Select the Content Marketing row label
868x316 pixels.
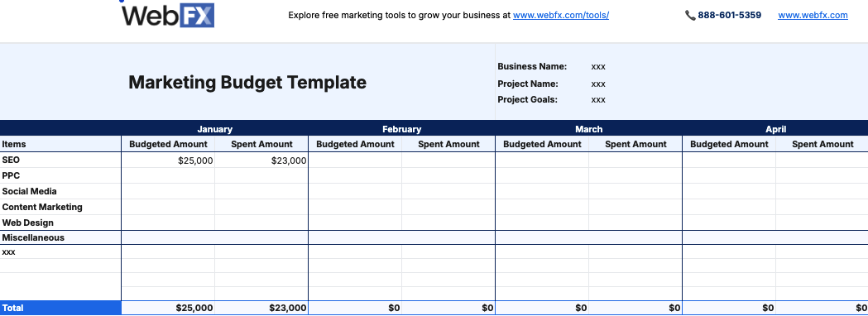tap(42, 207)
